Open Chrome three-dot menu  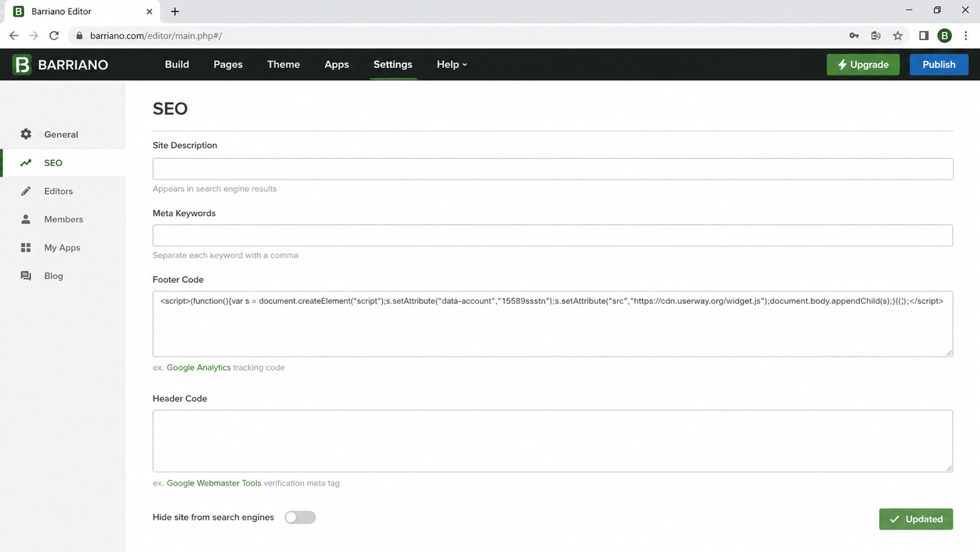click(x=965, y=36)
